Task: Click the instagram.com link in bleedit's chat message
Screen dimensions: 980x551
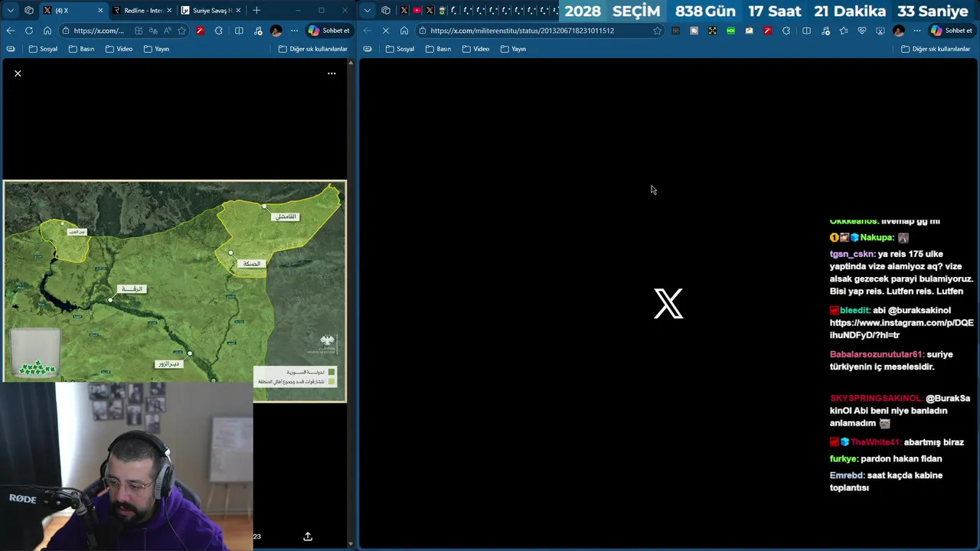Action: [x=901, y=328]
